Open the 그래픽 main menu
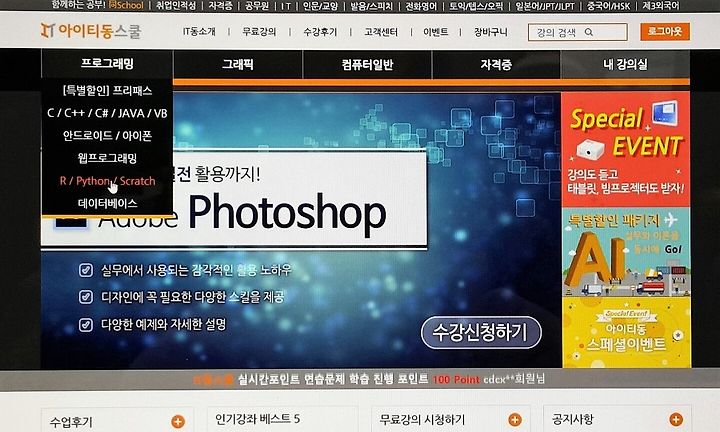The image size is (720, 432). [x=238, y=64]
